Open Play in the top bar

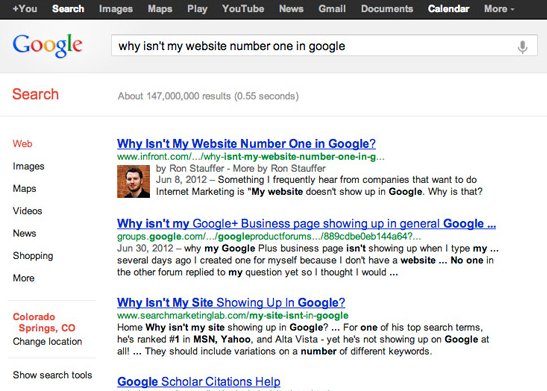click(x=197, y=9)
